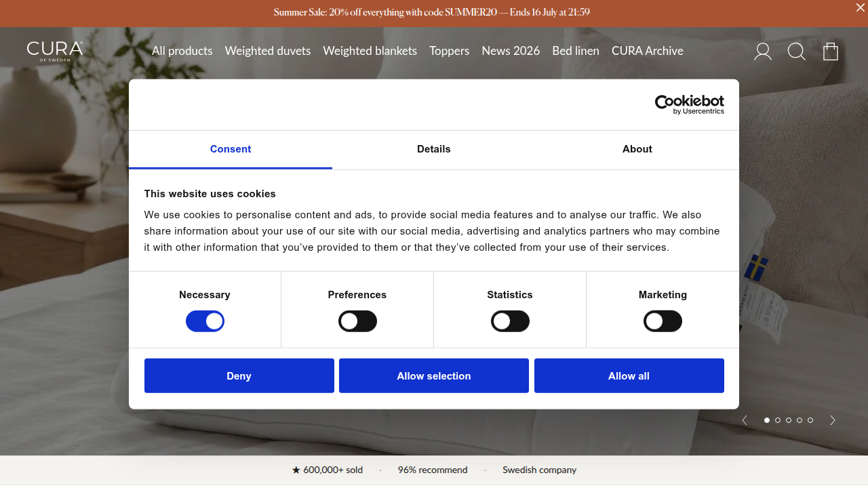Open the All products menu
This screenshot has width=868, height=488.
tap(182, 51)
